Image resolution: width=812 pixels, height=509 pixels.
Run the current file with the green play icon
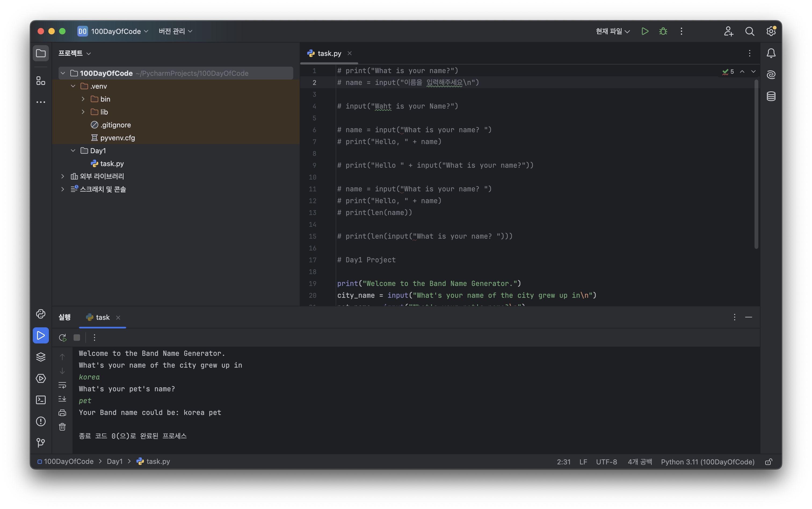click(644, 31)
